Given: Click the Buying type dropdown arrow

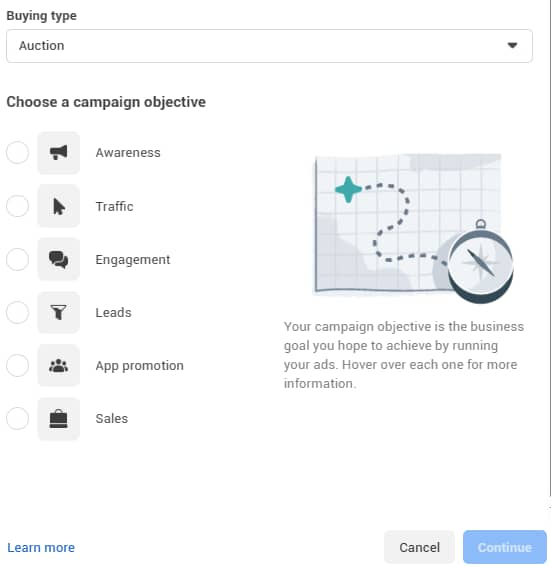Looking at the screenshot, I should point(512,46).
